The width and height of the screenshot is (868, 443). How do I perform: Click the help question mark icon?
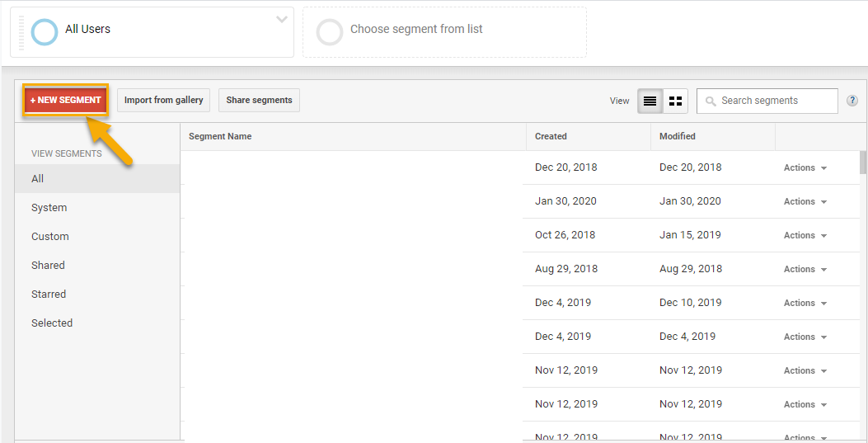[852, 101]
